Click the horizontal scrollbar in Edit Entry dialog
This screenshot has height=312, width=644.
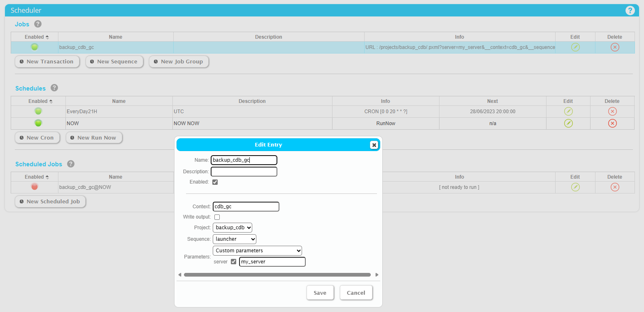tap(277, 275)
